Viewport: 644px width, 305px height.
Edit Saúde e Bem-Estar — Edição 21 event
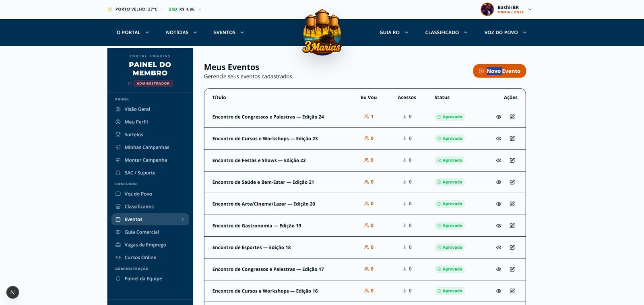512,182
